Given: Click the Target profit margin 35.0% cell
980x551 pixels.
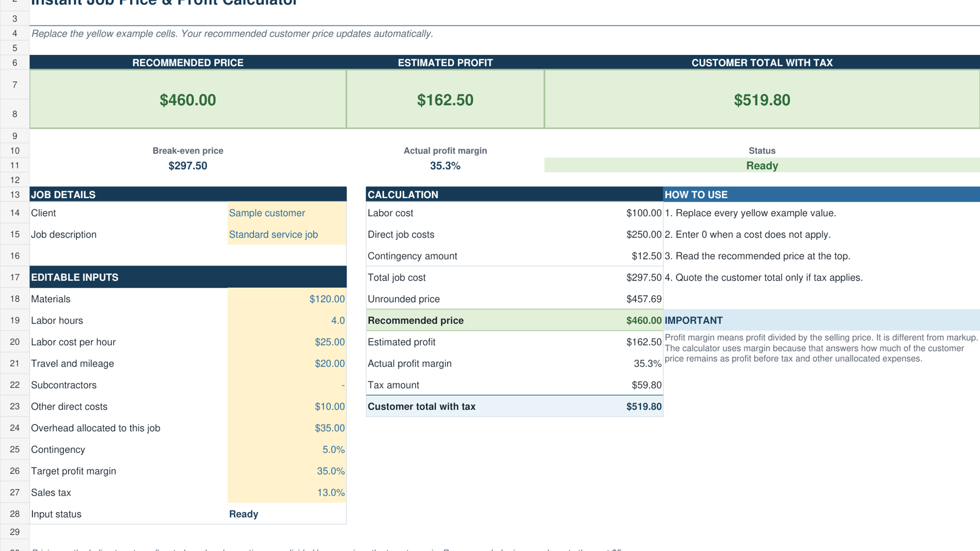Looking at the screenshot, I should click(287, 471).
